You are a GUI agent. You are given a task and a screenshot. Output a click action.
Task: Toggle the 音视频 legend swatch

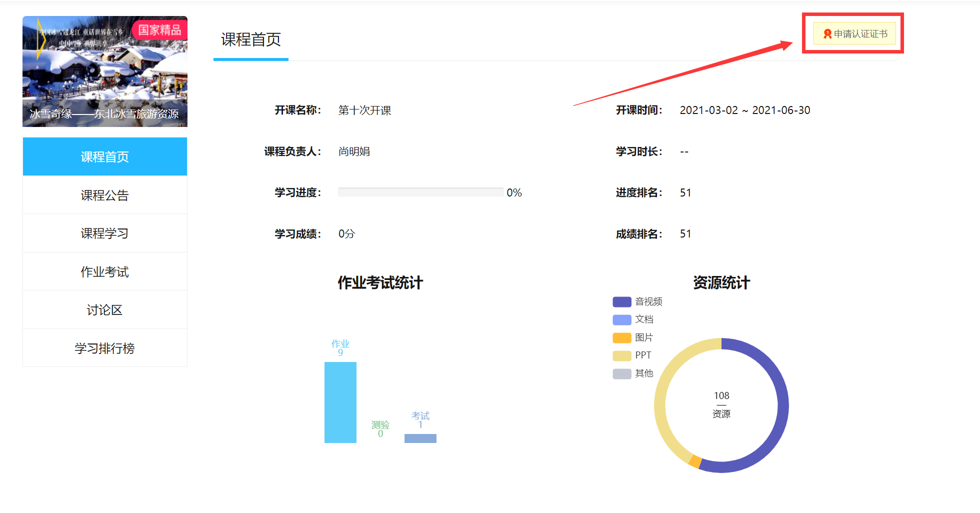click(x=621, y=302)
